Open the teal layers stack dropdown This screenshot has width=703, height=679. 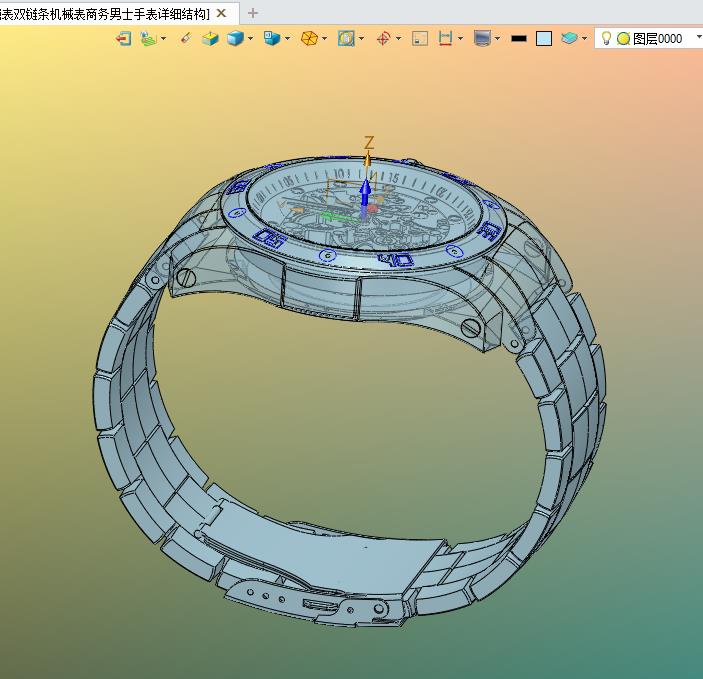(x=584, y=39)
